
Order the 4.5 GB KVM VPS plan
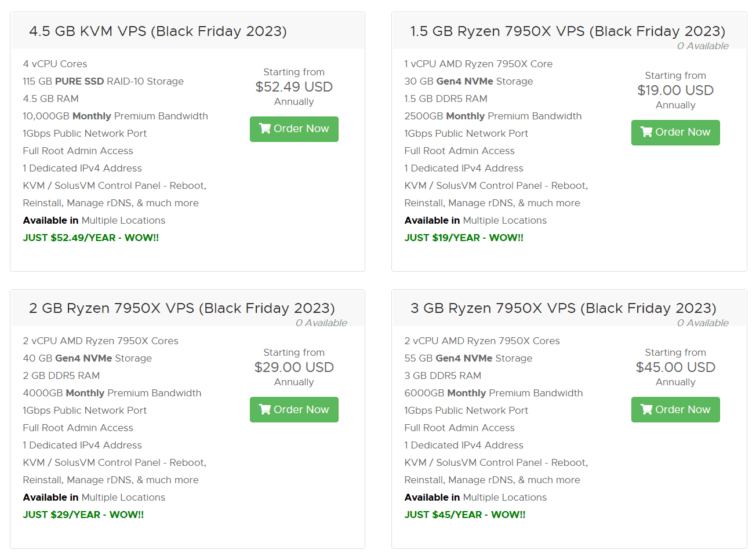(x=294, y=129)
